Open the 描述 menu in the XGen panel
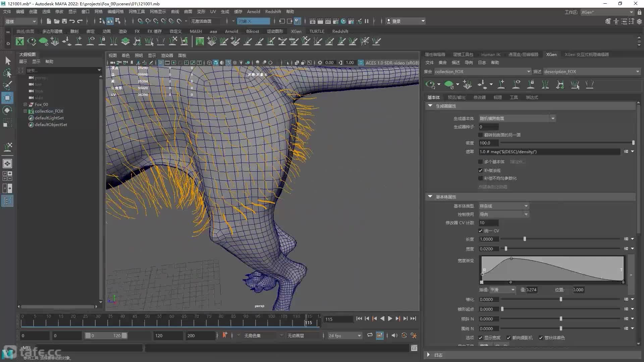This screenshot has height=362, width=644. click(455, 62)
